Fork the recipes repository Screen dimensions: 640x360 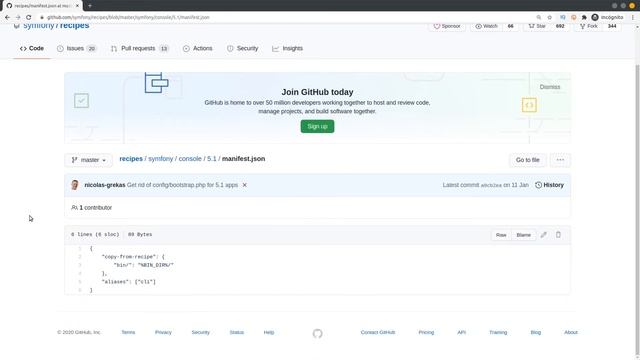589,26
